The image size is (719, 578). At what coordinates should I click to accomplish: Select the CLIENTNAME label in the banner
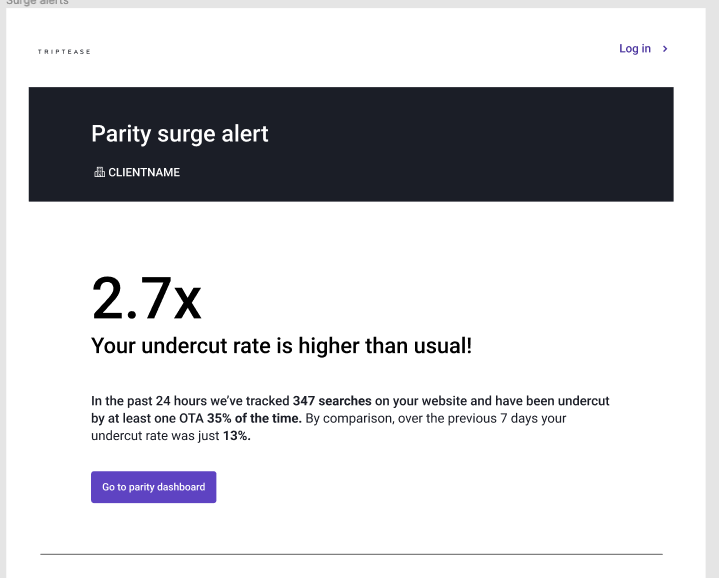click(144, 172)
